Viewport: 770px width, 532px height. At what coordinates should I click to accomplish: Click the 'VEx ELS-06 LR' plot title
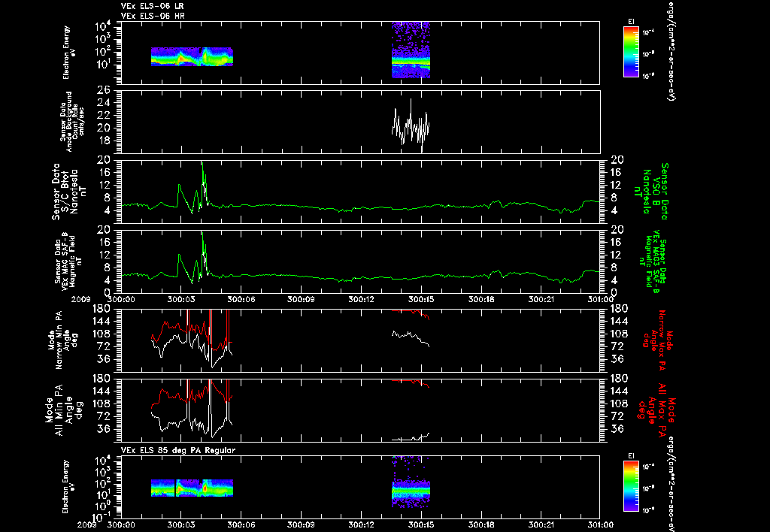click(152, 6)
